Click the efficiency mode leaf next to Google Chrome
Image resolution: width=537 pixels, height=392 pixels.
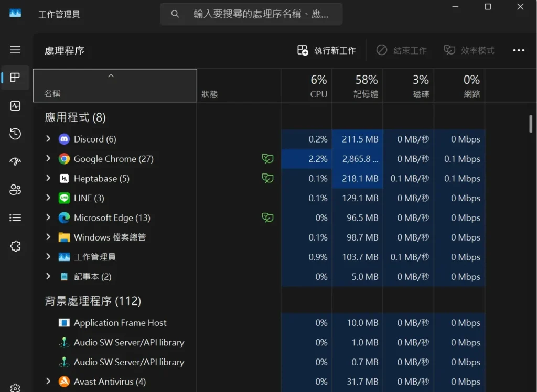pos(267,158)
